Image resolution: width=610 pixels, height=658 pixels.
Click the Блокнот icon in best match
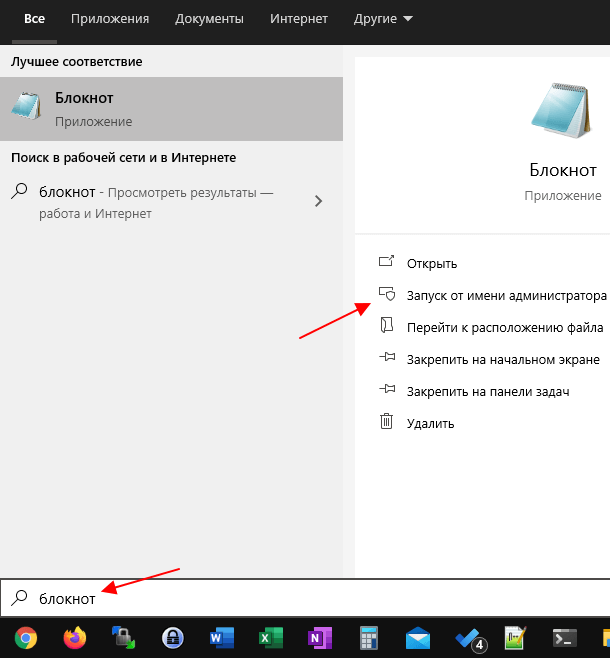click(26, 105)
